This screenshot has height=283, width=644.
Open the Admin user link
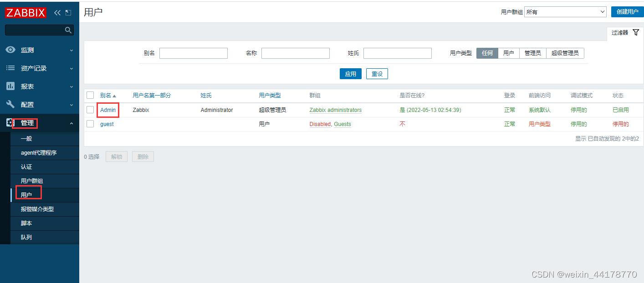coord(108,110)
